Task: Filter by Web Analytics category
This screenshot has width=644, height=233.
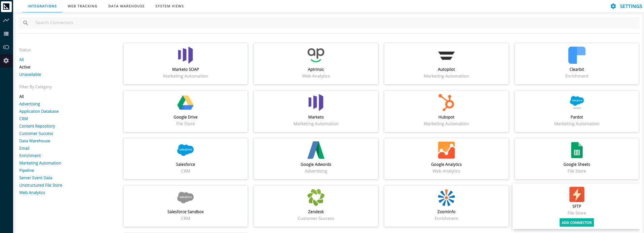Action: pyautogui.click(x=32, y=193)
